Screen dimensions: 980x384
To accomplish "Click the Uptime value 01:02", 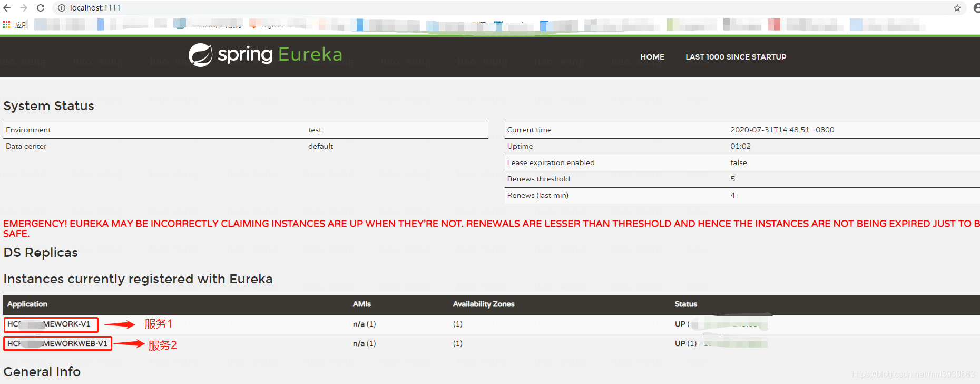I will coord(740,146).
